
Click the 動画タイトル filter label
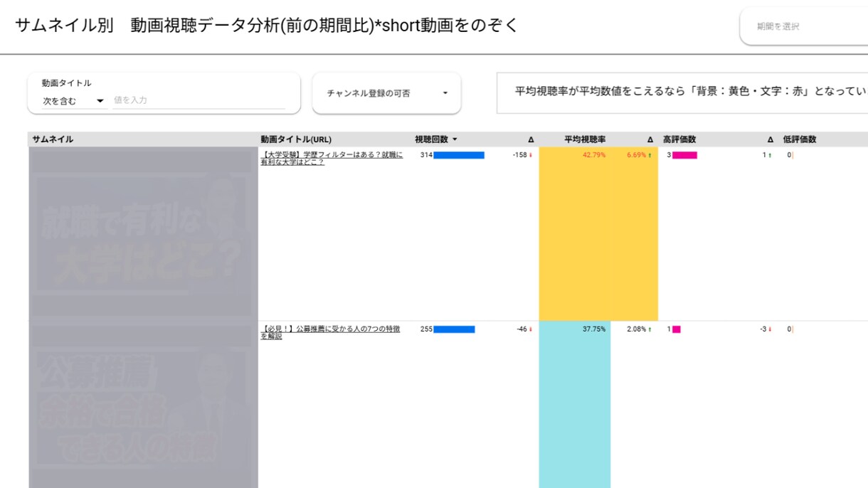pyautogui.click(x=66, y=83)
